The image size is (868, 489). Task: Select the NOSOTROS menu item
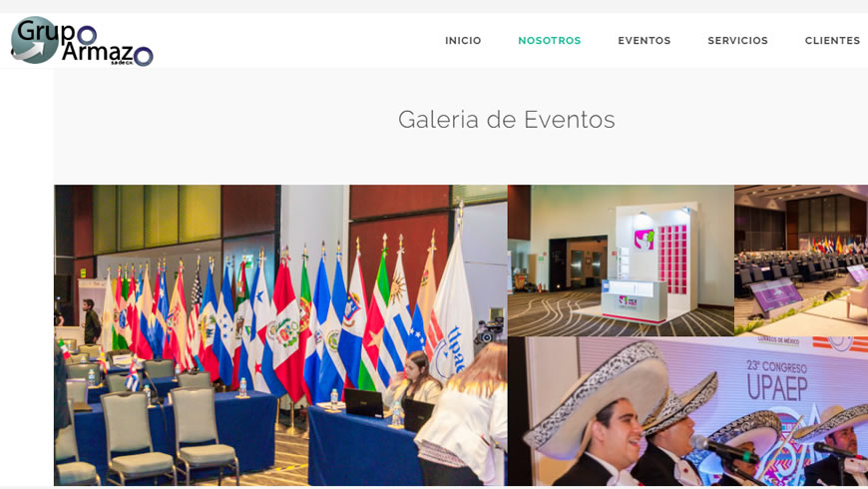pos(549,41)
